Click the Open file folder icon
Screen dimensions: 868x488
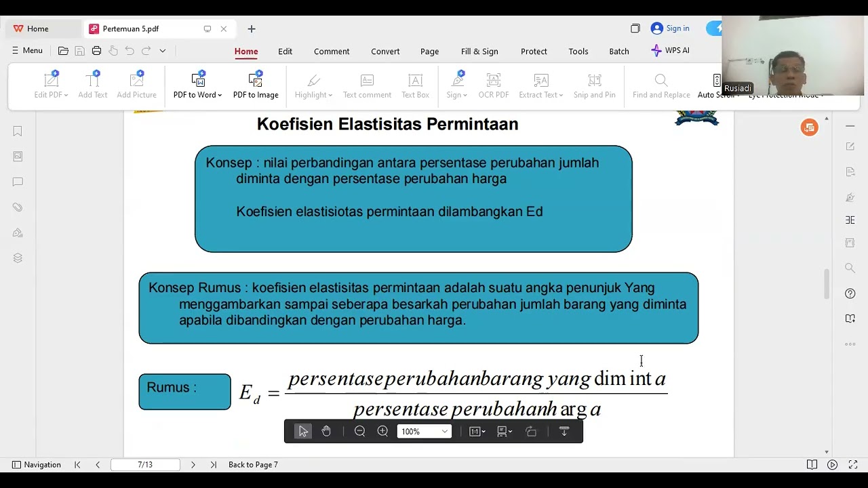tap(63, 51)
